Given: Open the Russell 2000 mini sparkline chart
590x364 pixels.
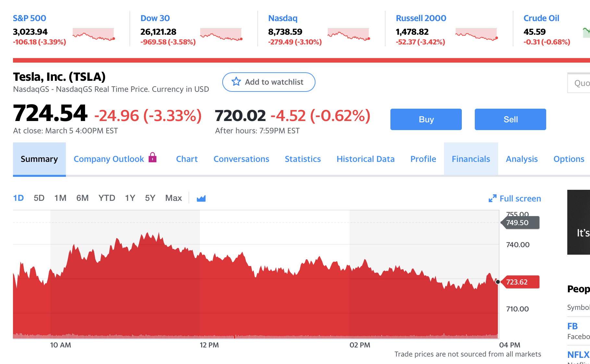Looking at the screenshot, I should (x=476, y=34).
